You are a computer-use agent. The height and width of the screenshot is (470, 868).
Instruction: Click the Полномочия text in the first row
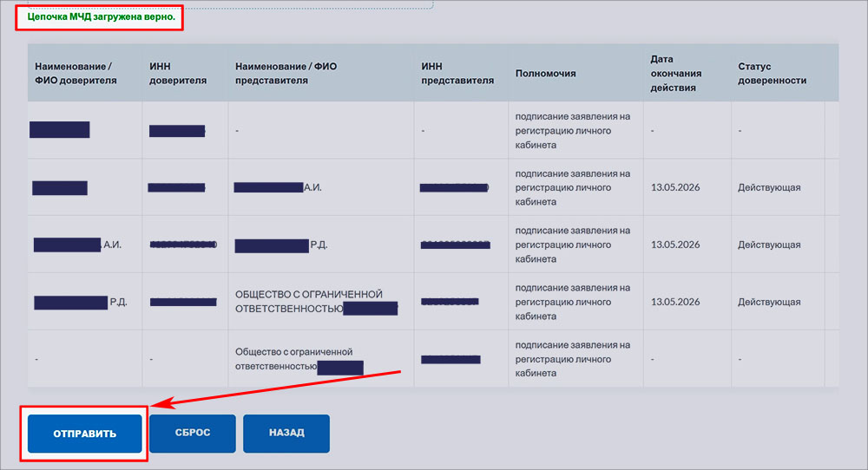[571, 131]
